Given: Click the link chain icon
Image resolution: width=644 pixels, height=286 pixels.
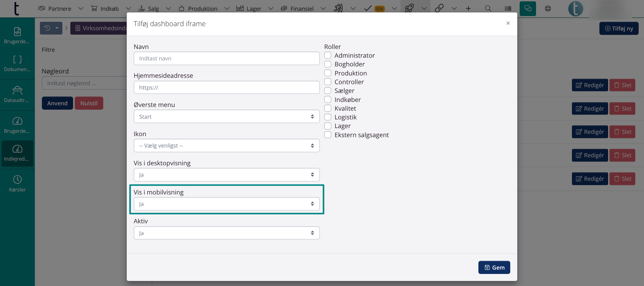Looking at the screenshot, I should (439, 8).
